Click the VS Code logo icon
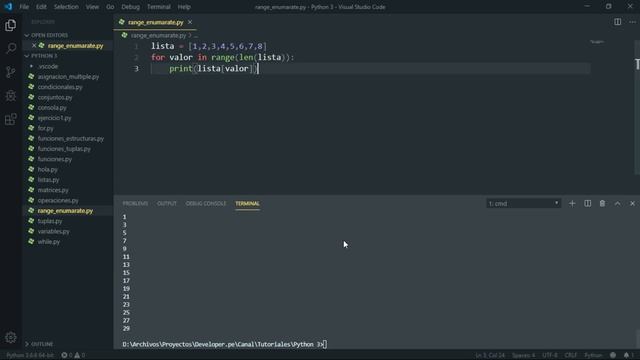This screenshot has width=640, height=360. (x=8, y=7)
